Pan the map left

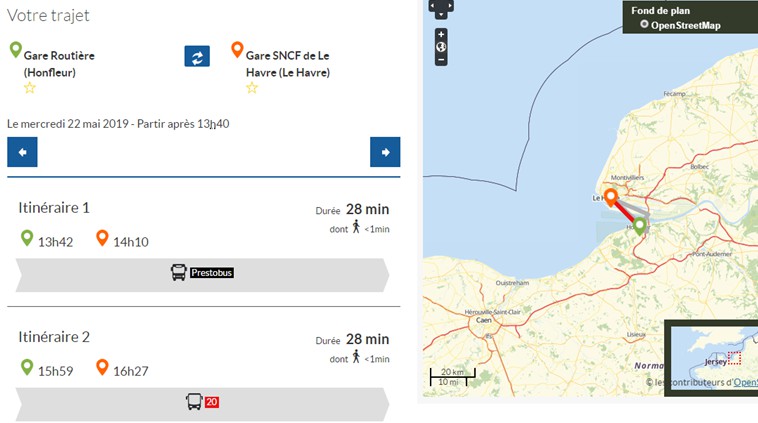click(x=432, y=5)
